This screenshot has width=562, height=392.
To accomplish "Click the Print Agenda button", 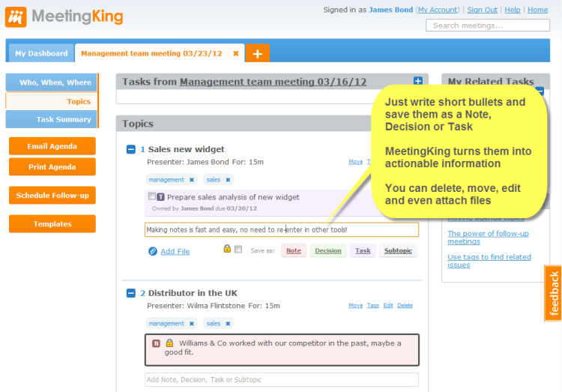I will pos(52,167).
